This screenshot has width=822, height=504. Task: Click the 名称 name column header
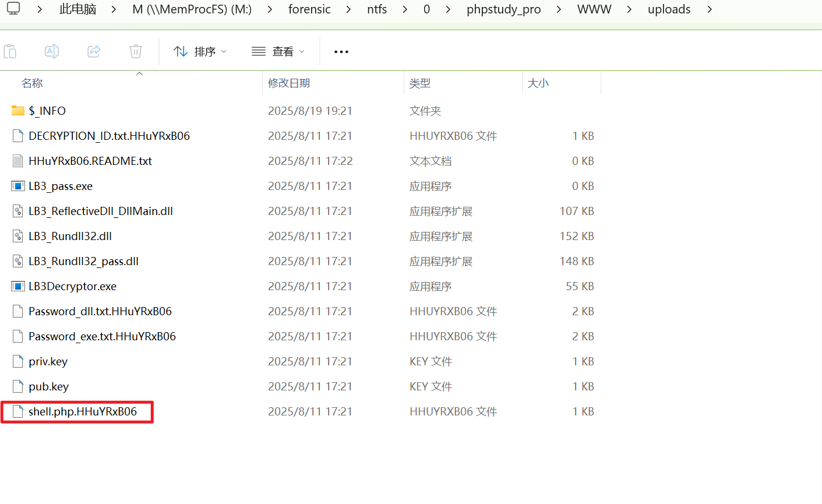click(x=32, y=83)
